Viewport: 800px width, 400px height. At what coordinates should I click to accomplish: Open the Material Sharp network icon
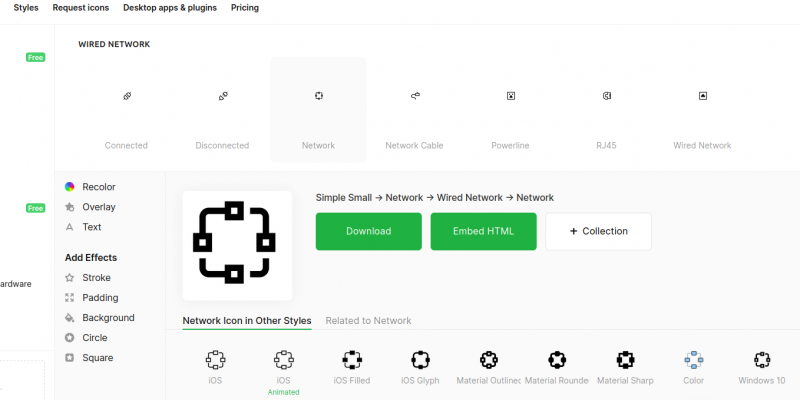(625, 362)
